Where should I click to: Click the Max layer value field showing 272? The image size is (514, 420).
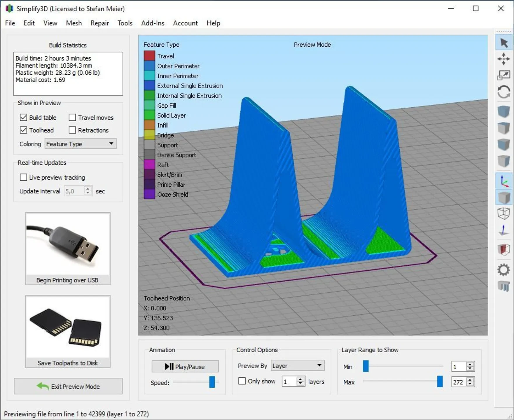(459, 382)
